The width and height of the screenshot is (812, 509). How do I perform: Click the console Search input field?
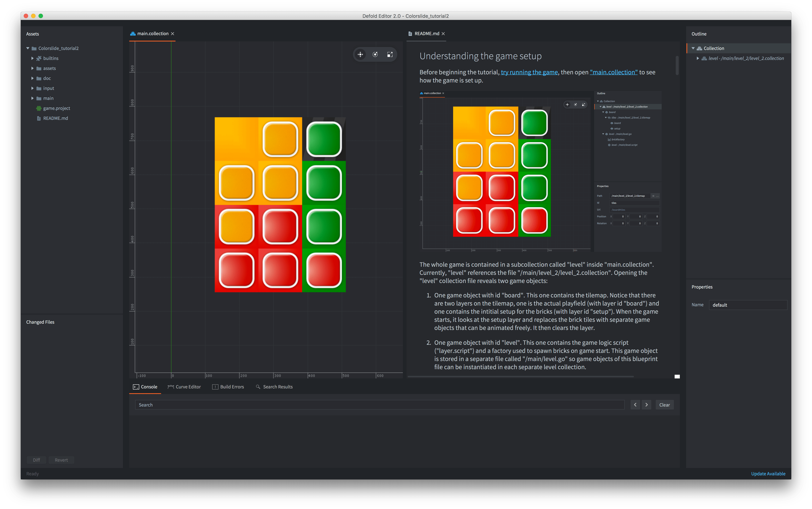click(379, 405)
